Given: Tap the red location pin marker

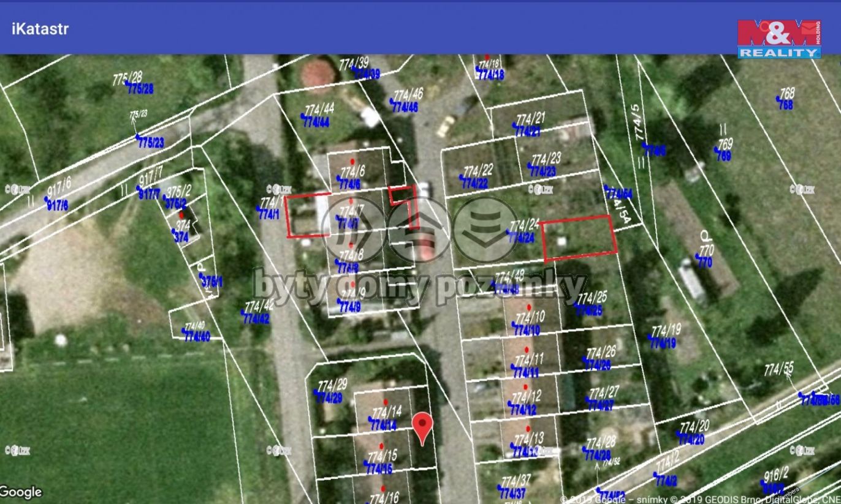Looking at the screenshot, I should [422, 428].
